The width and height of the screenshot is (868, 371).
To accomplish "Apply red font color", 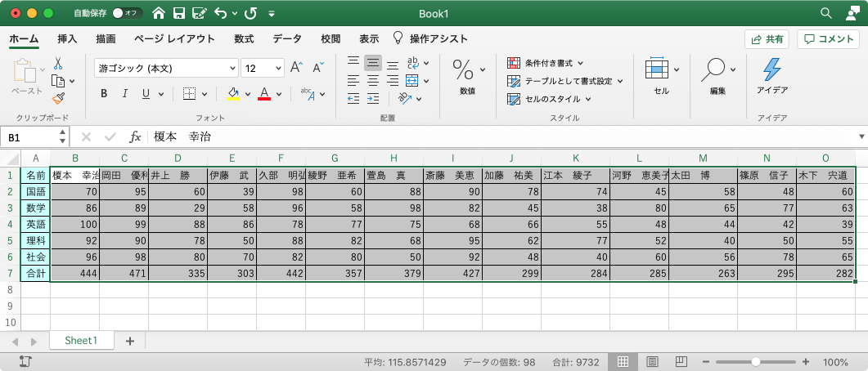I will (264, 94).
